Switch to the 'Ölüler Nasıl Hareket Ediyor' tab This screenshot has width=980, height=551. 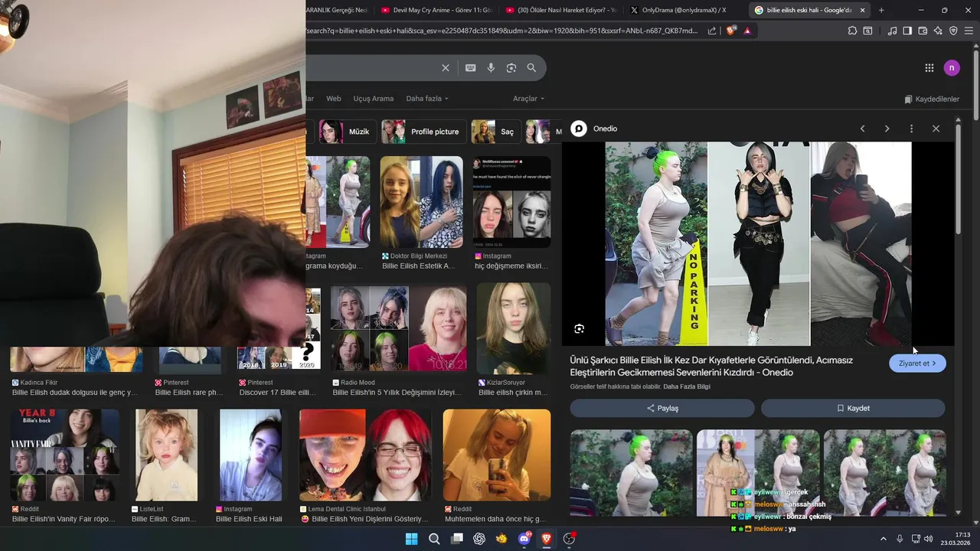560,10
